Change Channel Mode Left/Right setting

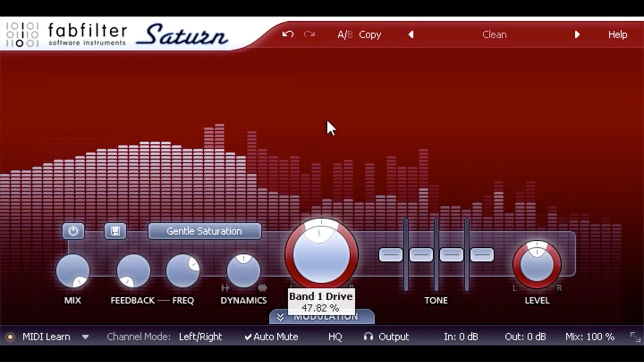coord(200,337)
